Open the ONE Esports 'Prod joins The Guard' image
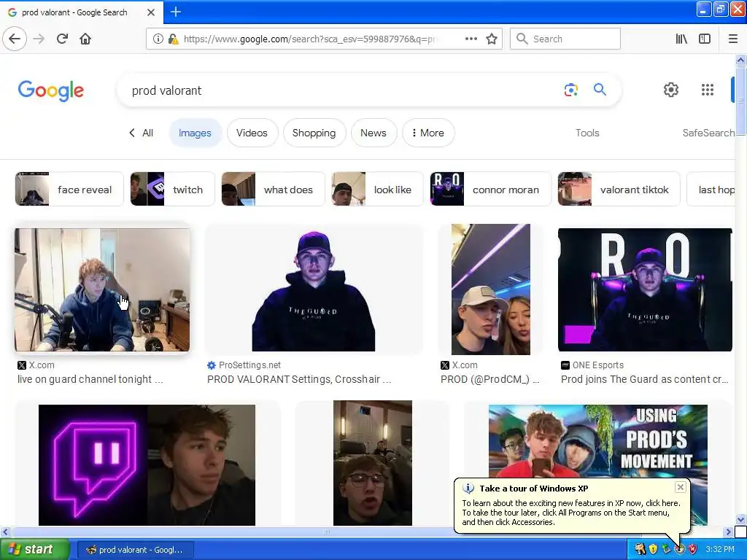747x560 pixels. click(645, 290)
